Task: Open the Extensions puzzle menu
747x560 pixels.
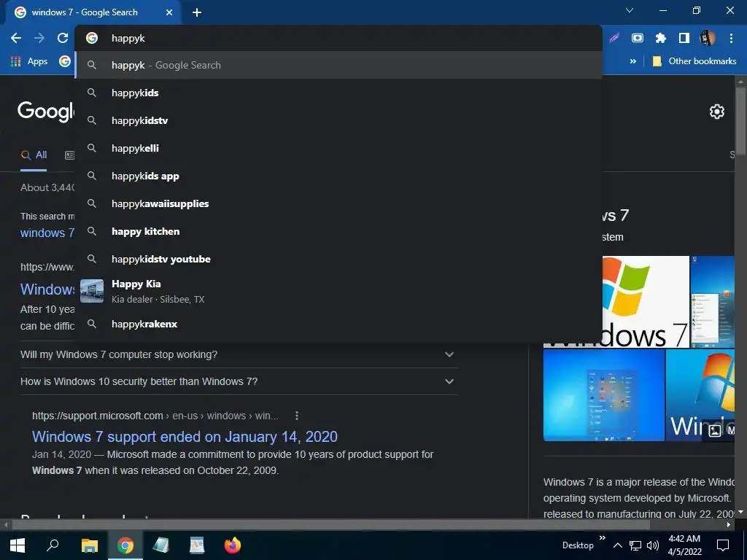Action: point(660,38)
